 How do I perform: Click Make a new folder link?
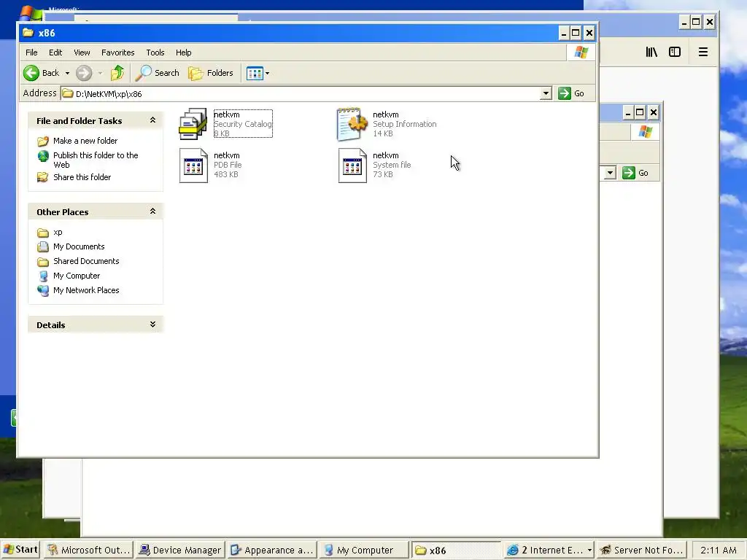pyautogui.click(x=85, y=141)
